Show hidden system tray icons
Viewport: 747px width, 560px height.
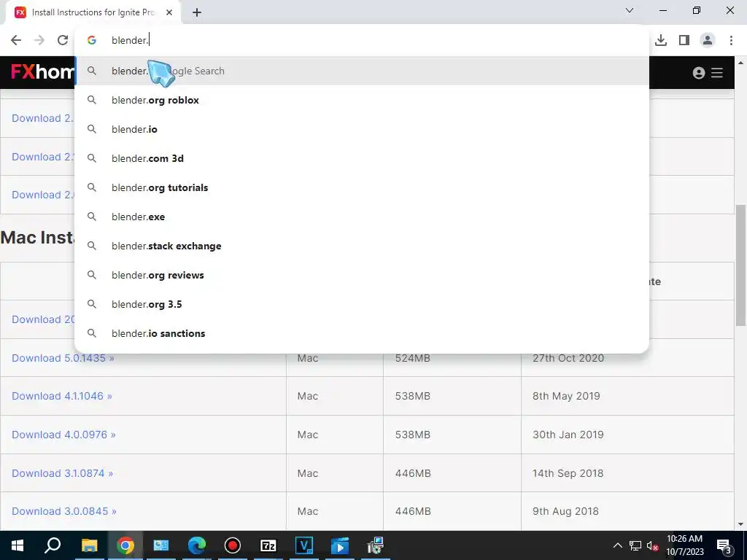coord(617,545)
